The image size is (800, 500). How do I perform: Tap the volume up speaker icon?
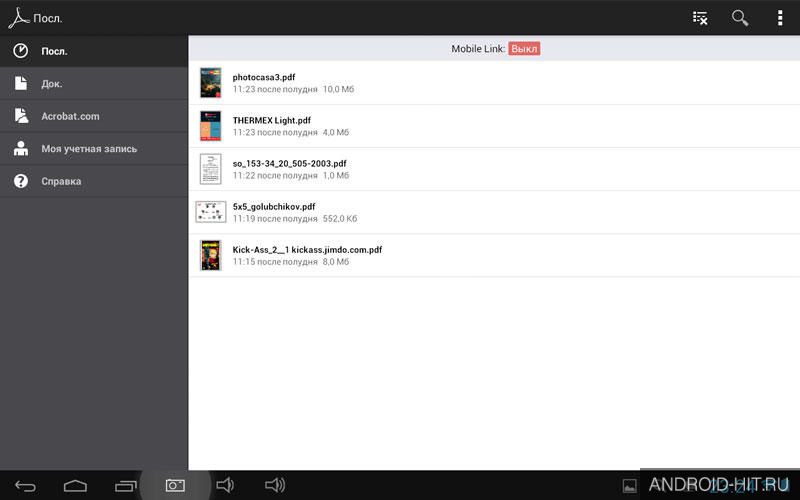tap(275, 485)
